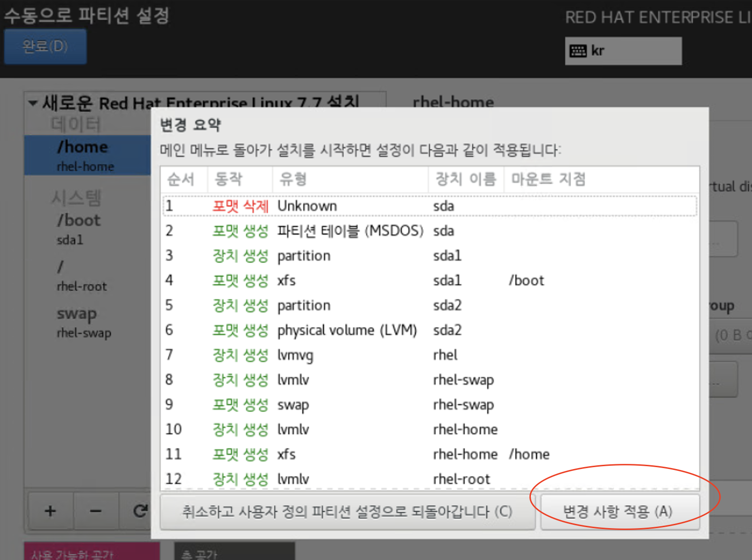Collapse the 새로운 Red Hat Enterprise Linux tree
752x560 pixels.
click(x=33, y=103)
